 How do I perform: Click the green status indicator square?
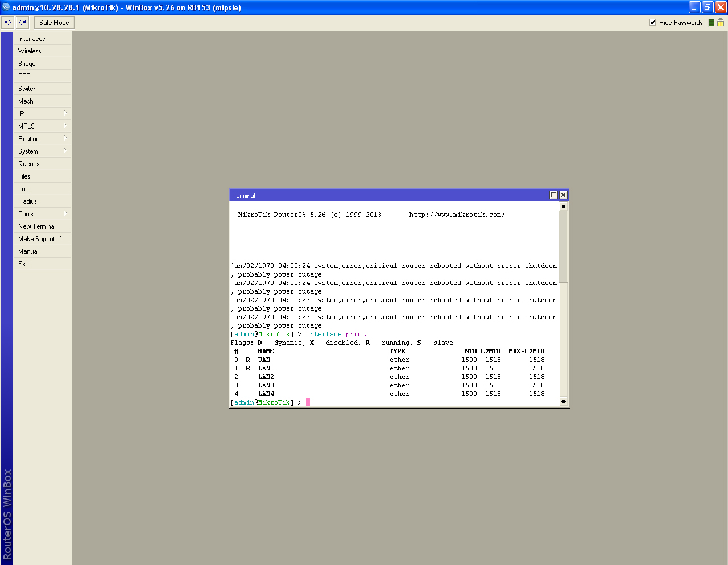pos(712,23)
